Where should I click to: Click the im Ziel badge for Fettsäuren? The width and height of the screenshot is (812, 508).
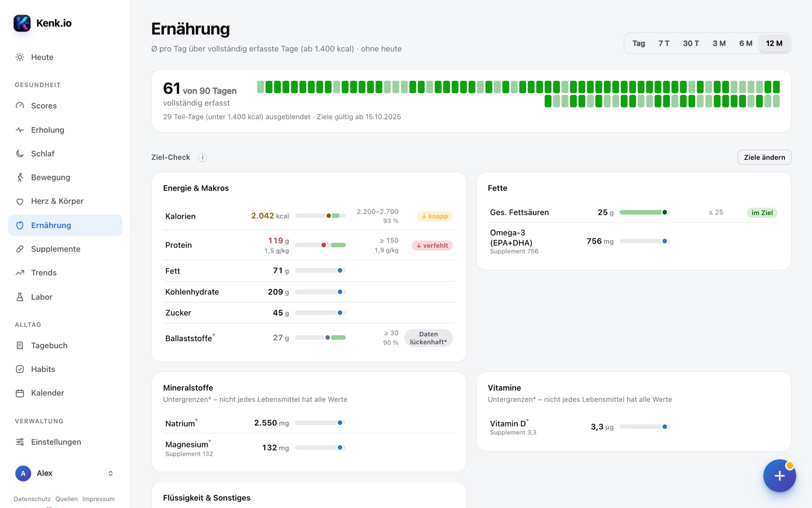pos(762,213)
